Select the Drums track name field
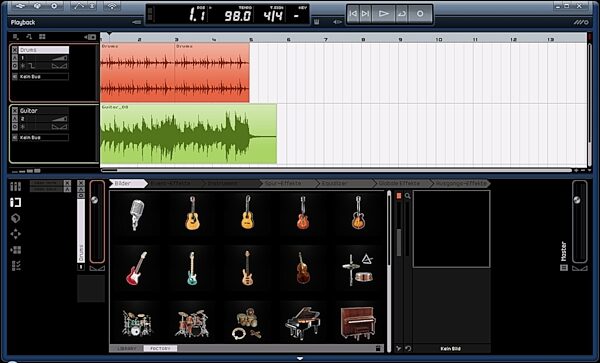Image resolution: width=600 pixels, height=363 pixels. click(44, 50)
